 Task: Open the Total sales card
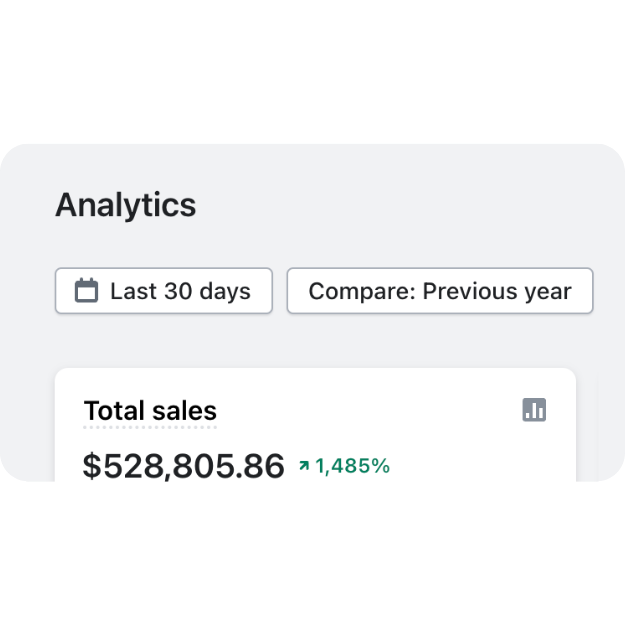pos(315,425)
